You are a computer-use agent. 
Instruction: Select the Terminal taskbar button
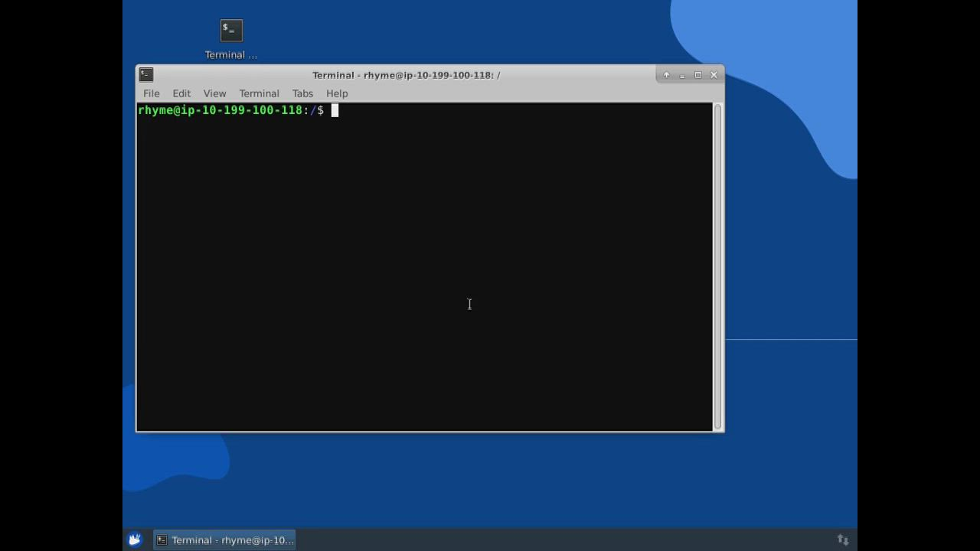[224, 540]
